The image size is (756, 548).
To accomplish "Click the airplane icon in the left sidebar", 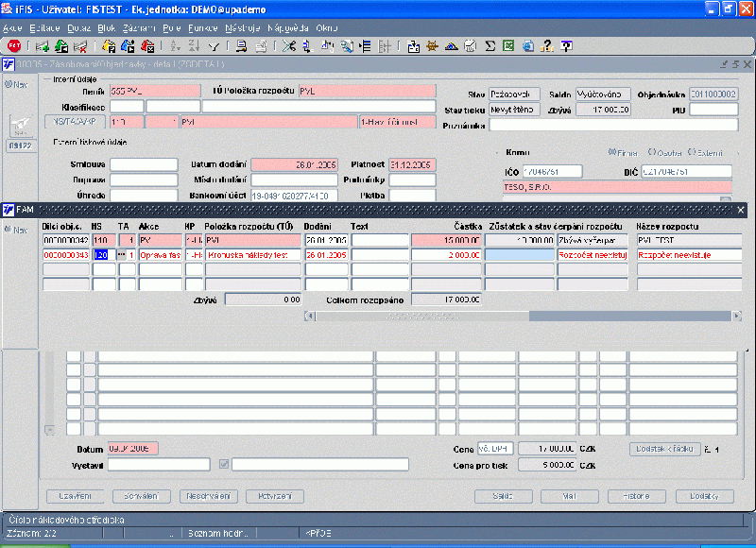I will (x=20, y=126).
